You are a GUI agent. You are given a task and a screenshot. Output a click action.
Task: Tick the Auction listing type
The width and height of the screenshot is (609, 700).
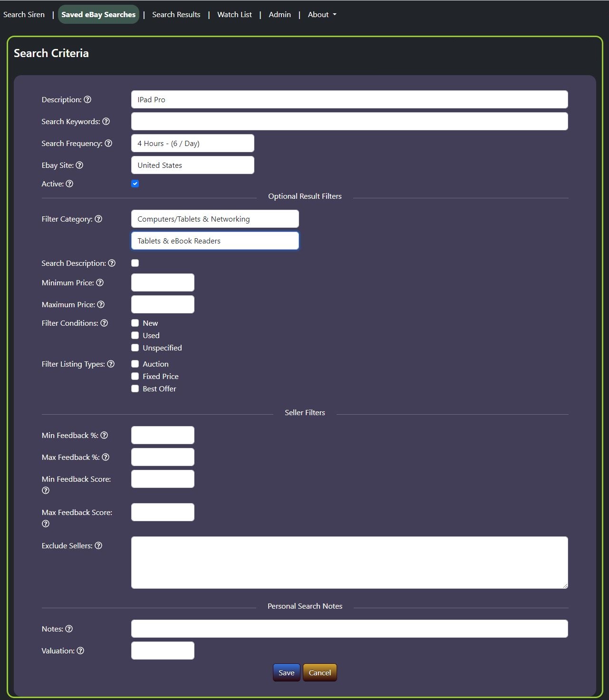[135, 364]
